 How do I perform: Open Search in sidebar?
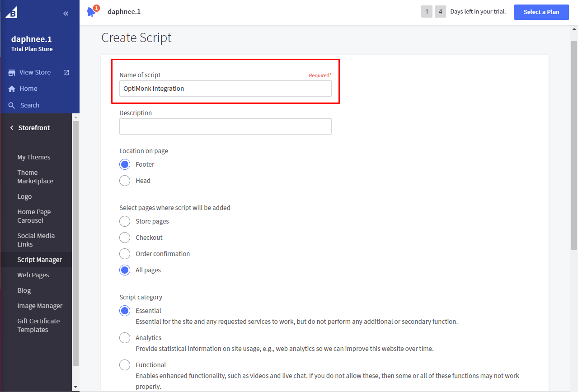click(x=30, y=105)
